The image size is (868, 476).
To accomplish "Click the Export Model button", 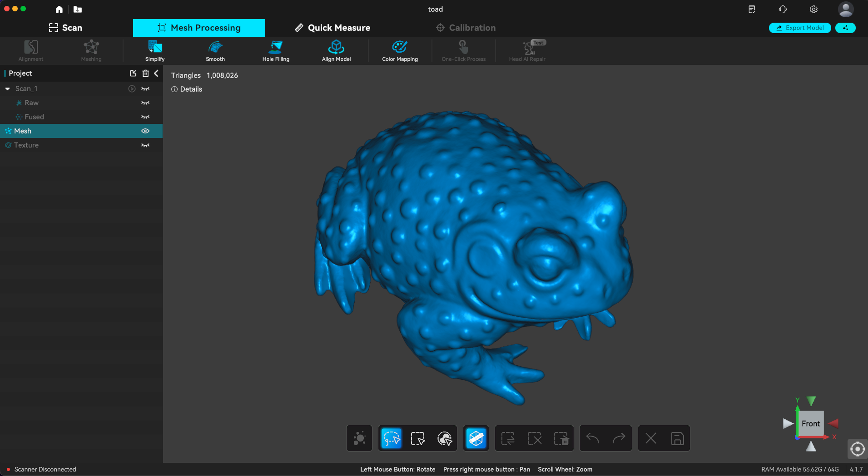I will click(x=800, y=28).
